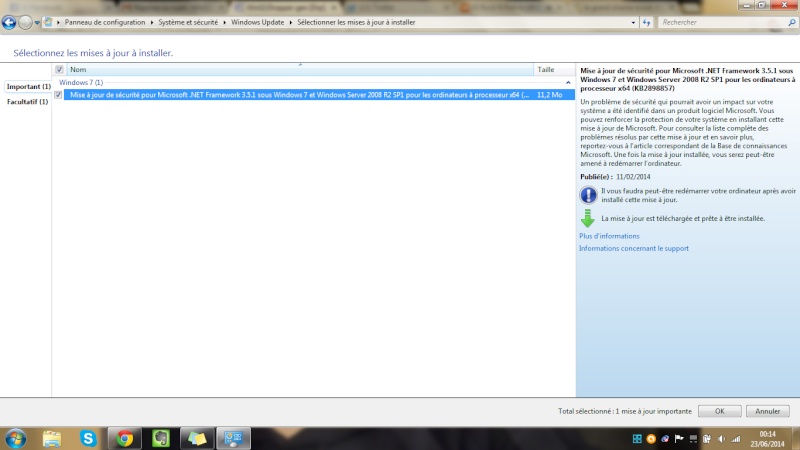Click Sélectionner les mises à jour breadcrumb

click(356, 22)
